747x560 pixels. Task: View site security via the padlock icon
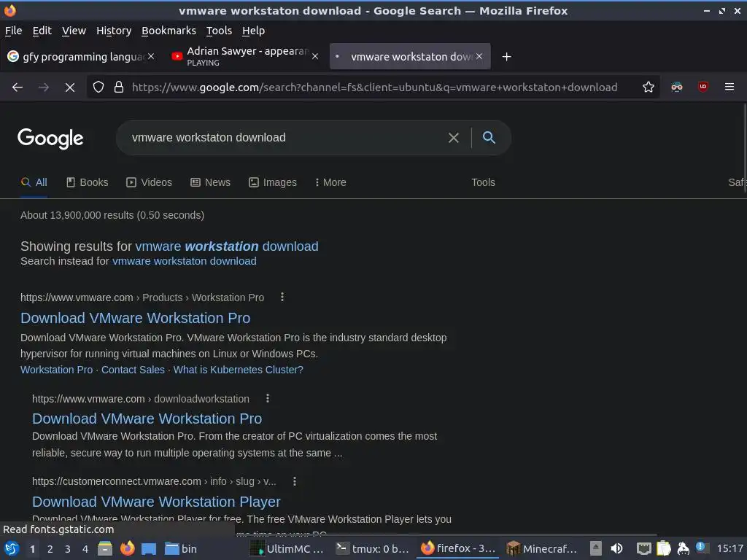click(x=119, y=87)
